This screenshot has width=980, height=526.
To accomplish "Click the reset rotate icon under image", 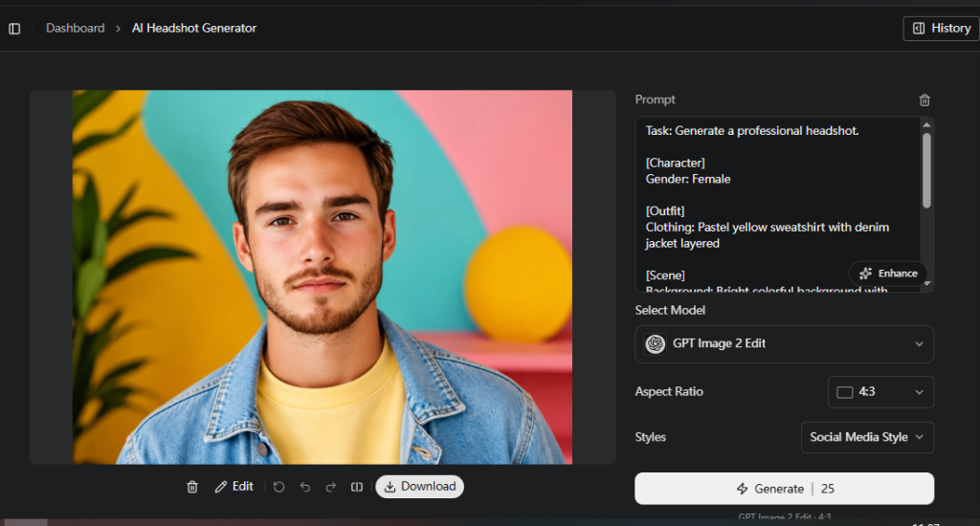I will tap(278, 487).
